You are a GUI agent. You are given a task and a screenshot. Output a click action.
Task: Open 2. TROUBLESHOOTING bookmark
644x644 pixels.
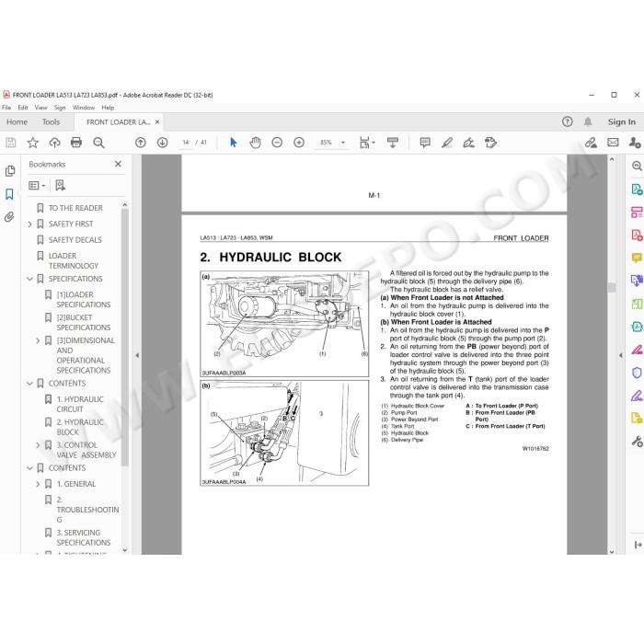pos(87,510)
